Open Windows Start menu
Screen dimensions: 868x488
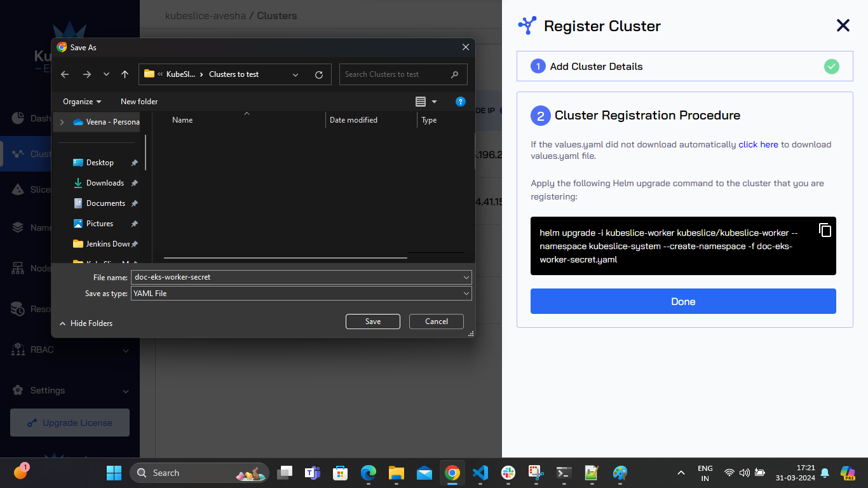coord(114,473)
